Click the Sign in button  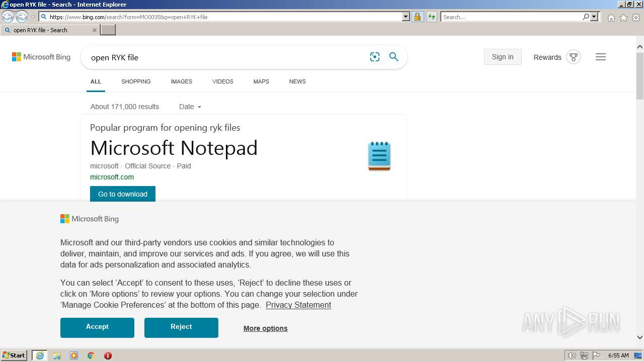coord(503,57)
